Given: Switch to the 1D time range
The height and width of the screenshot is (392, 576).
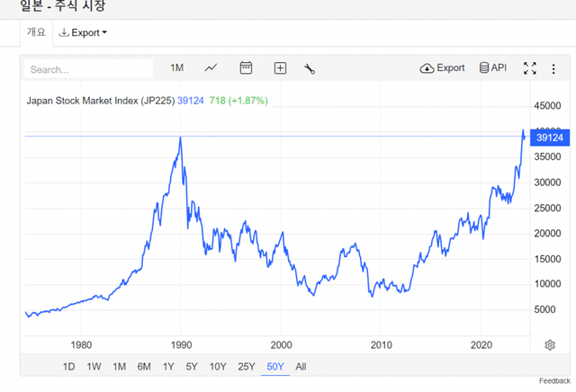Looking at the screenshot, I should click(x=69, y=366).
